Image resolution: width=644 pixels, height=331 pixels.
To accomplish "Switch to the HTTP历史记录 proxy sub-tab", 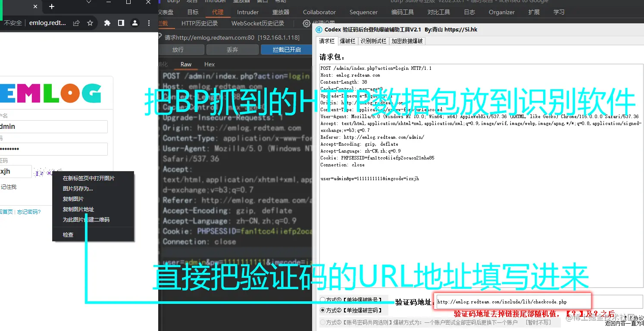I will pyautogui.click(x=200, y=23).
